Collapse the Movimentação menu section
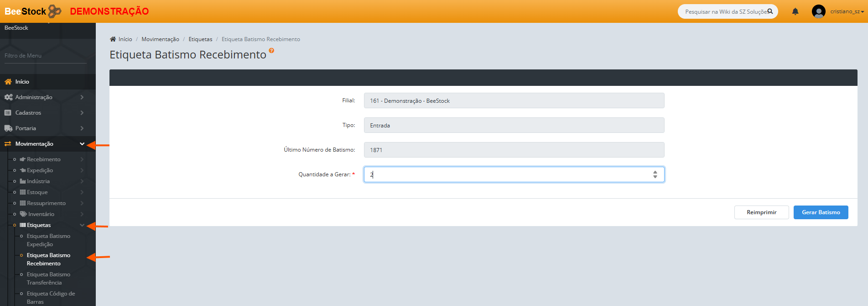The image size is (868, 306). coord(82,144)
